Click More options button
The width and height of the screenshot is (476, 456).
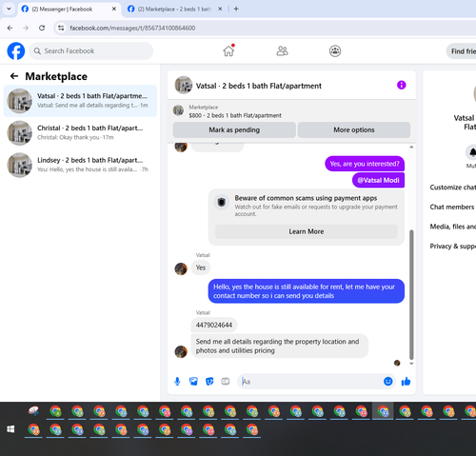point(354,129)
